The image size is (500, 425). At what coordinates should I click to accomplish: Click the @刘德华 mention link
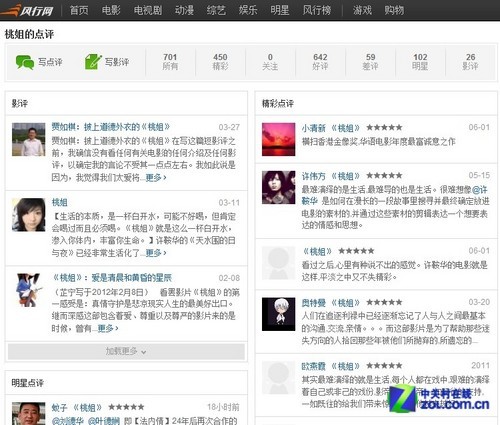(68, 421)
